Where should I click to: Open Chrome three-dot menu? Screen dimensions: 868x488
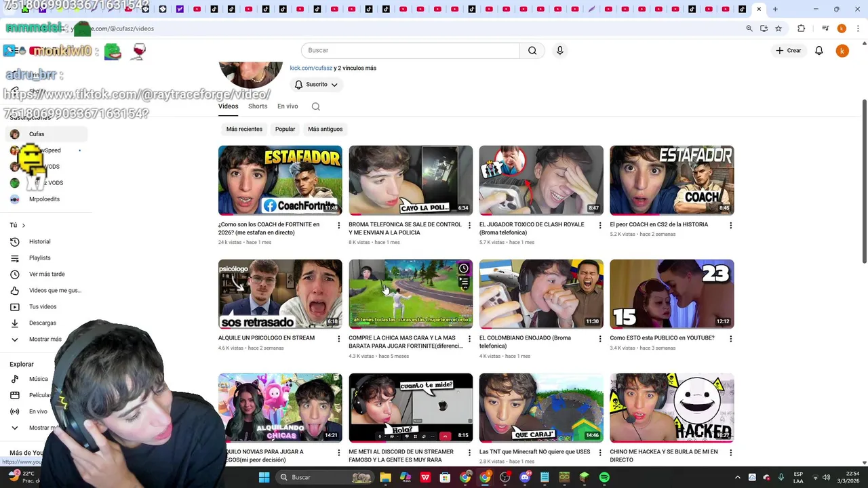(858, 28)
